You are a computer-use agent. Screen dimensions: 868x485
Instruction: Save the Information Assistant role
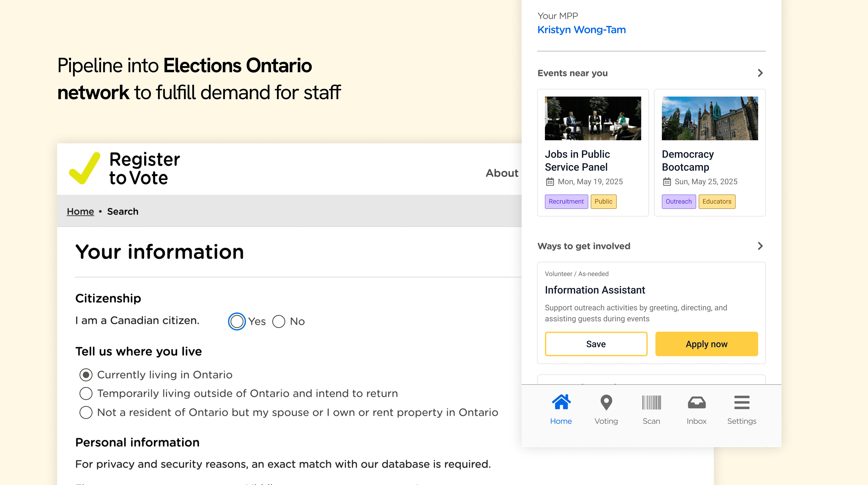pyautogui.click(x=596, y=344)
